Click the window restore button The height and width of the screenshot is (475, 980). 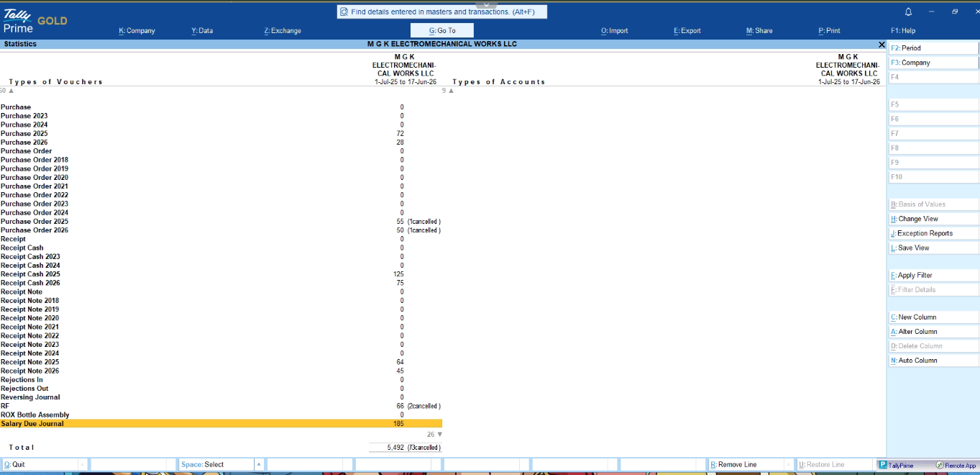point(955,12)
